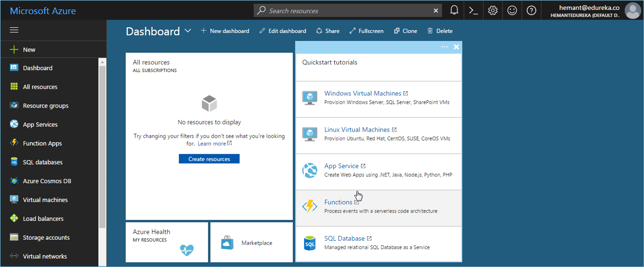Launch Cloud Shell from the top bar
Screen dimensions: 644x267
(474, 10)
